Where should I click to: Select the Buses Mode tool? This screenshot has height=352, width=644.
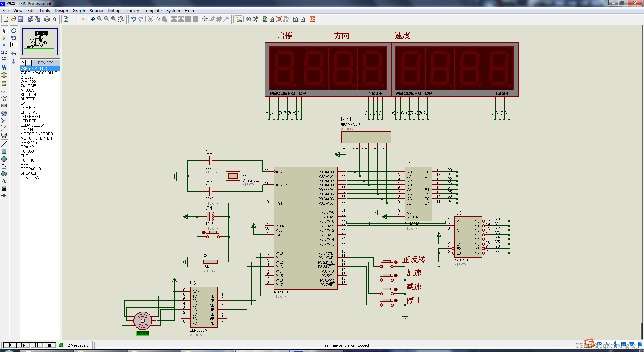[4, 68]
